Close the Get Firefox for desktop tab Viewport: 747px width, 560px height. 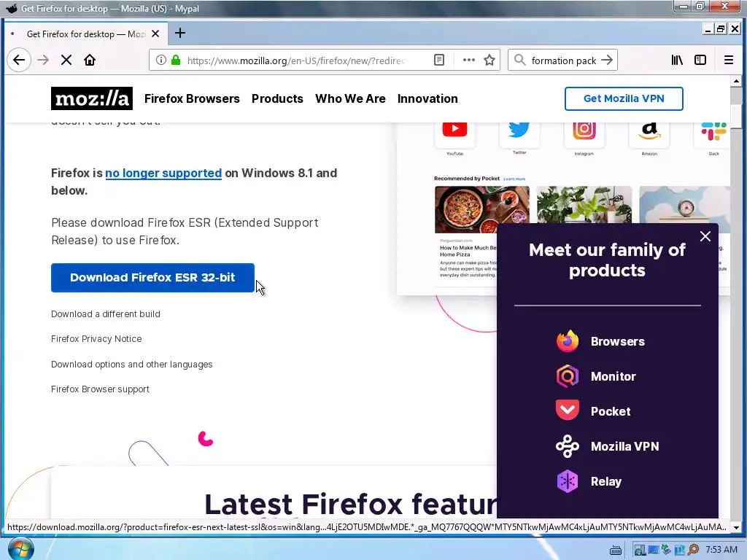[x=155, y=34]
